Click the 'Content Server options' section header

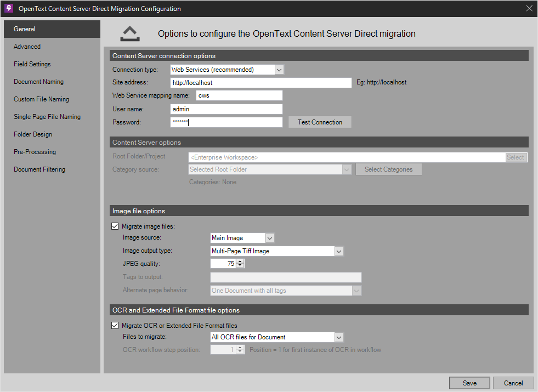click(x=319, y=143)
